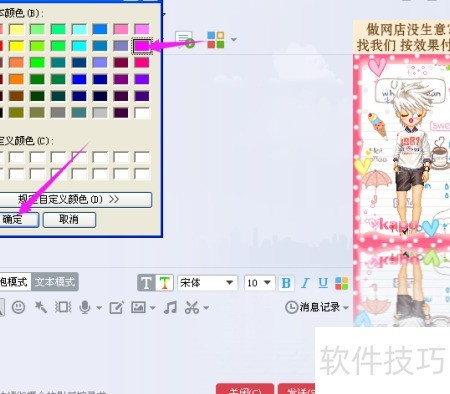Click the music note icon

pos(170,307)
